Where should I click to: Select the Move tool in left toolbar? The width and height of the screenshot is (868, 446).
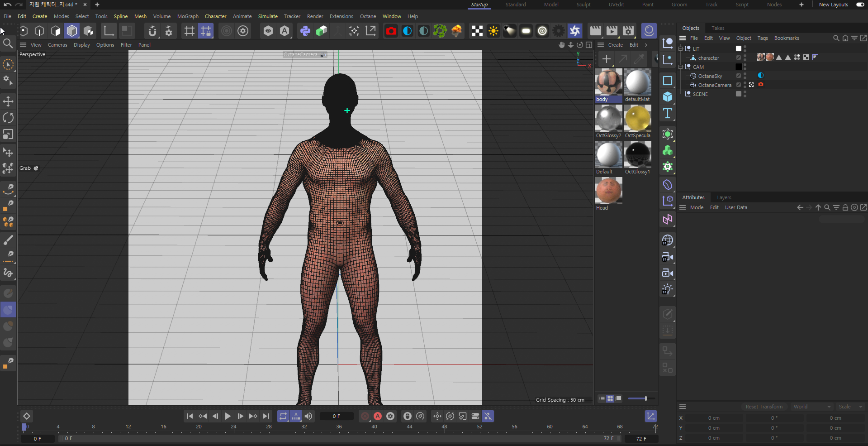point(8,101)
